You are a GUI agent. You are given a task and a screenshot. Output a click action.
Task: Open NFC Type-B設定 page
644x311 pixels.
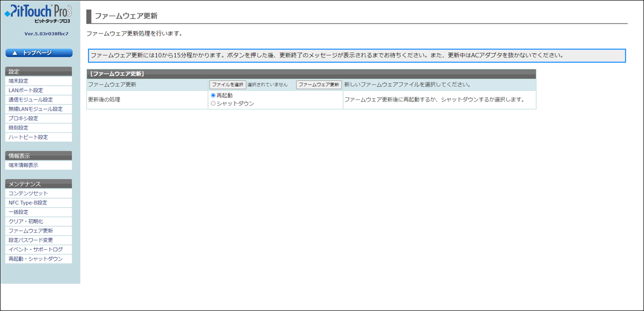(x=28, y=203)
